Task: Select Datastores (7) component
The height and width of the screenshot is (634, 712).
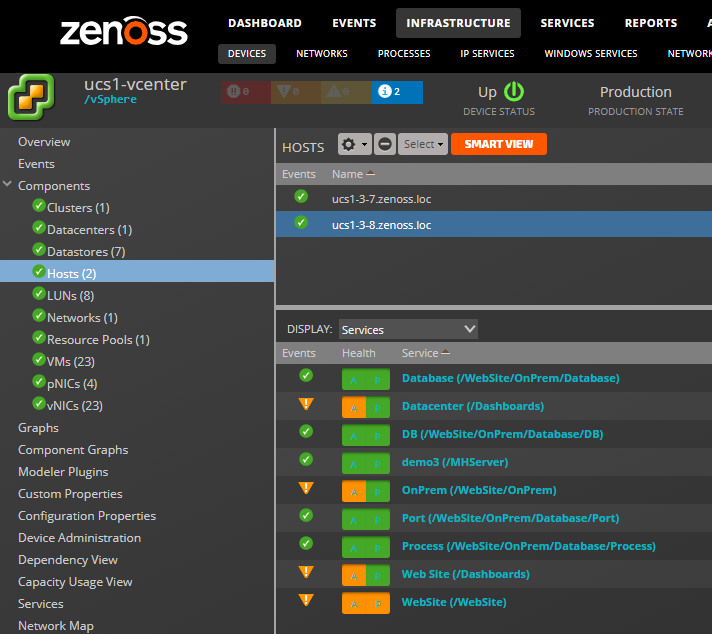Action: click(x=86, y=252)
